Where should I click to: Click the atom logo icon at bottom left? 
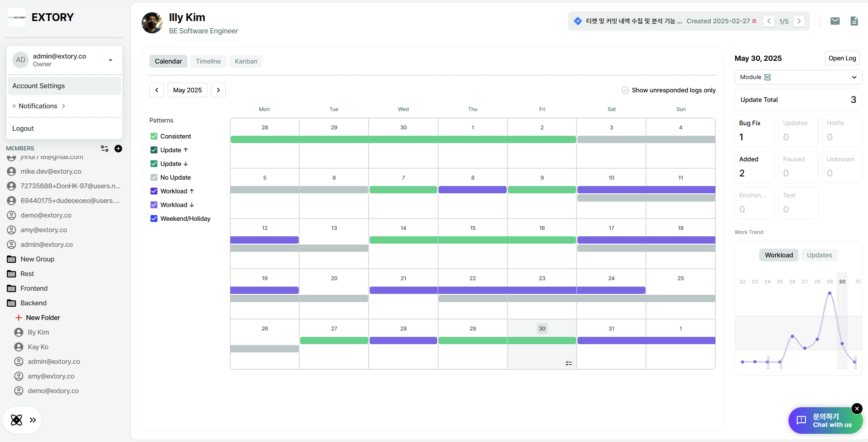16,420
